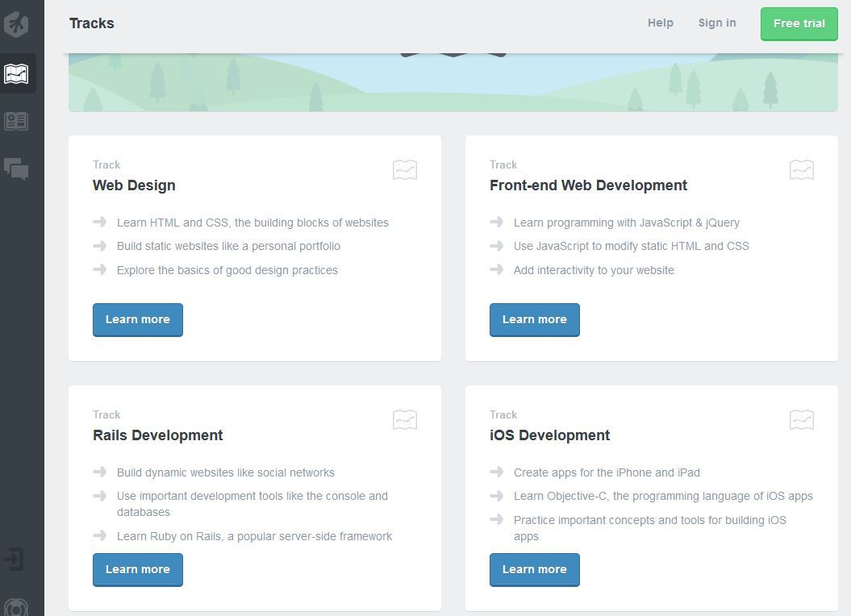Image resolution: width=851 pixels, height=616 pixels.
Task: Click 'Practice important concepts and tools' bullet text
Action: pyautogui.click(x=649, y=528)
